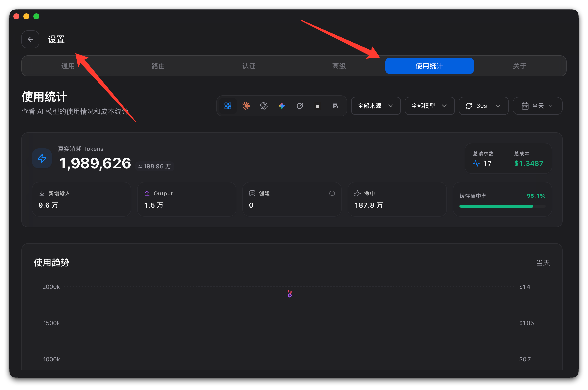
Task: Open the 认证 tab
Action: (x=249, y=66)
